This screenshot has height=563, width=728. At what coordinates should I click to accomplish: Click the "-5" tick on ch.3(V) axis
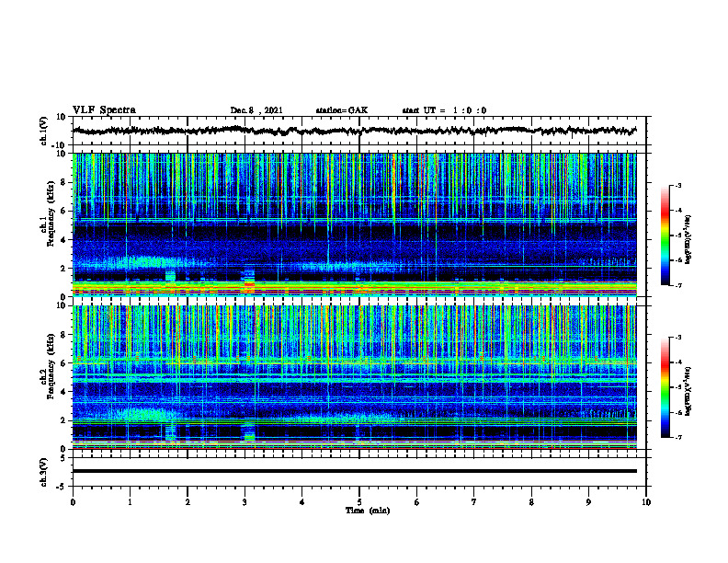pyautogui.click(x=62, y=487)
